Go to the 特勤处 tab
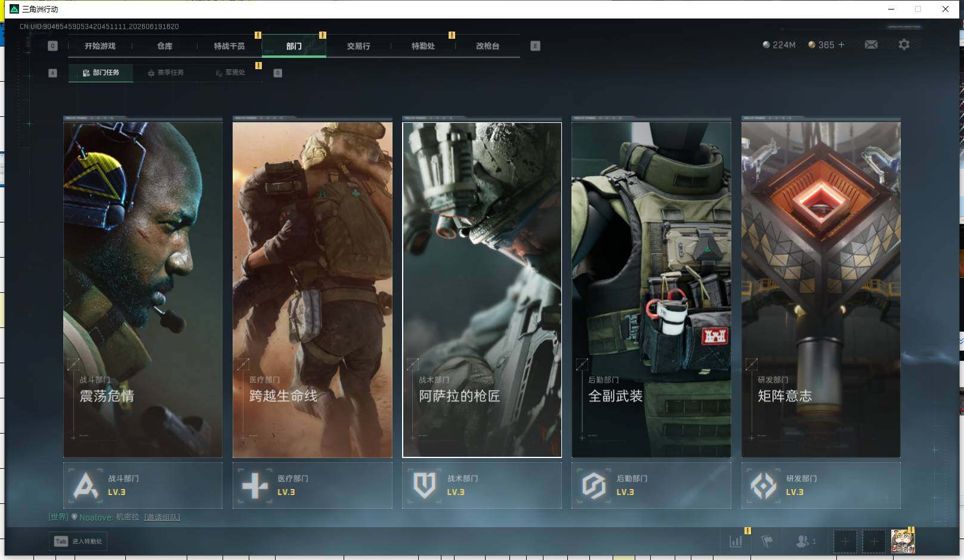Image resolution: width=964 pixels, height=560 pixels. pos(423,46)
